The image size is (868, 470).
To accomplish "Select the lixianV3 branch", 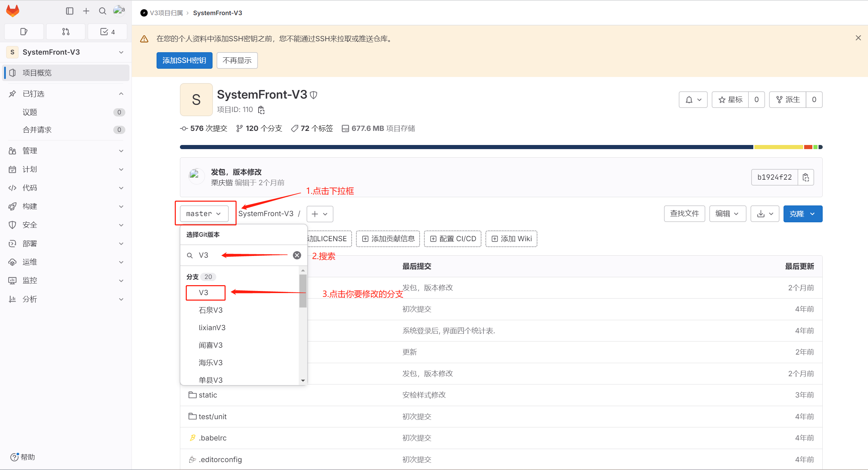I will (x=240, y=328).
